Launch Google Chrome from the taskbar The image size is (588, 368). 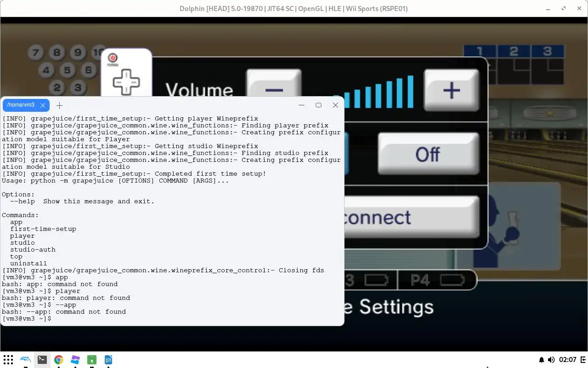pyautogui.click(x=58, y=360)
